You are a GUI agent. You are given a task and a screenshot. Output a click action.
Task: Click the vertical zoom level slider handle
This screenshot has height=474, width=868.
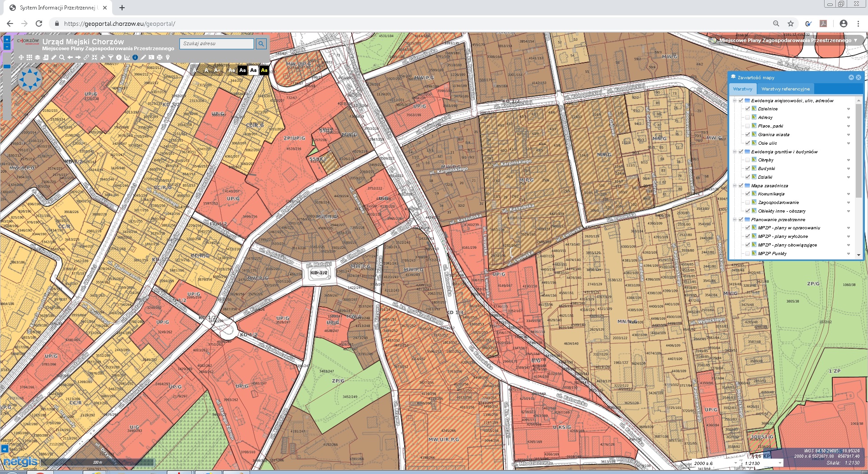pos(7,66)
